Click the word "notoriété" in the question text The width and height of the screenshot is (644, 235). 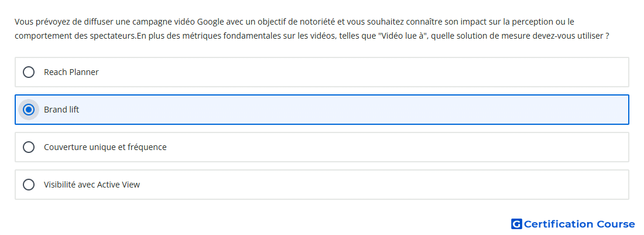click(x=318, y=21)
